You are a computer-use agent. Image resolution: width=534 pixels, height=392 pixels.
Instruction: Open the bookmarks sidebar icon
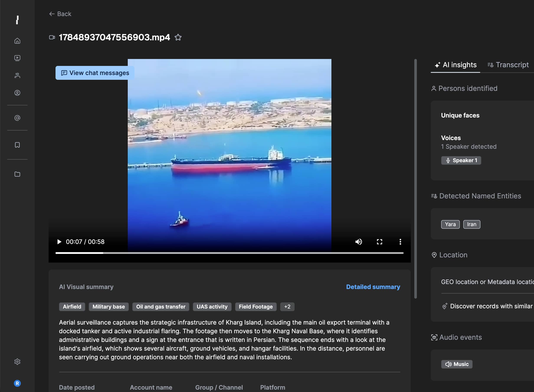17,145
